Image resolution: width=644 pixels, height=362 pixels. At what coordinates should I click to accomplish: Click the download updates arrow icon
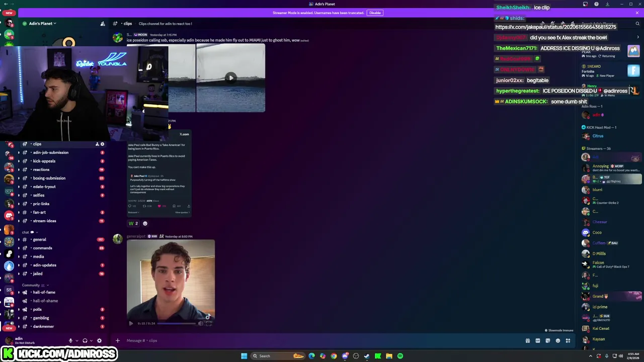[x=607, y=4]
